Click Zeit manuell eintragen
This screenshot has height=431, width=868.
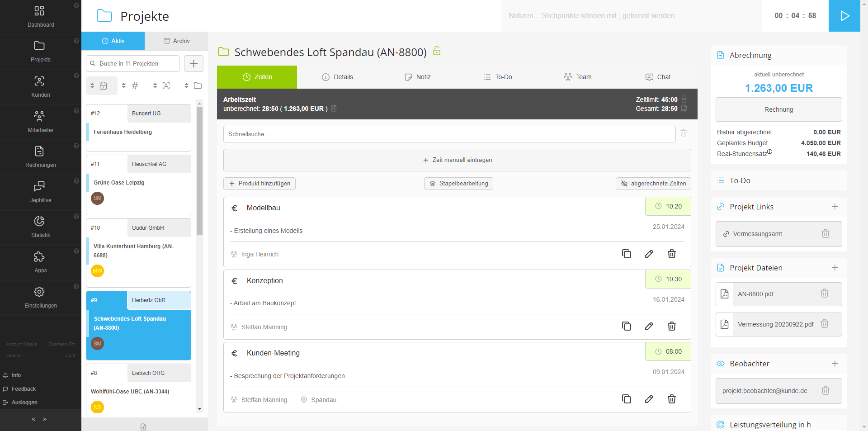click(457, 160)
